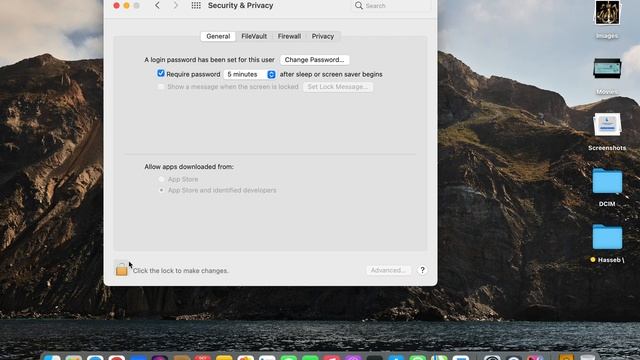Minimize the Security & Privacy window

pyautogui.click(x=127, y=5)
